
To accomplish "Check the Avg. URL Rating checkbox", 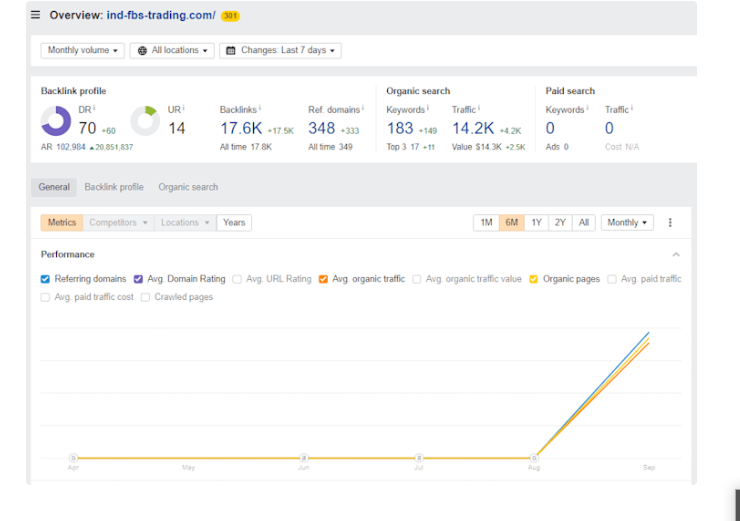I will (237, 279).
